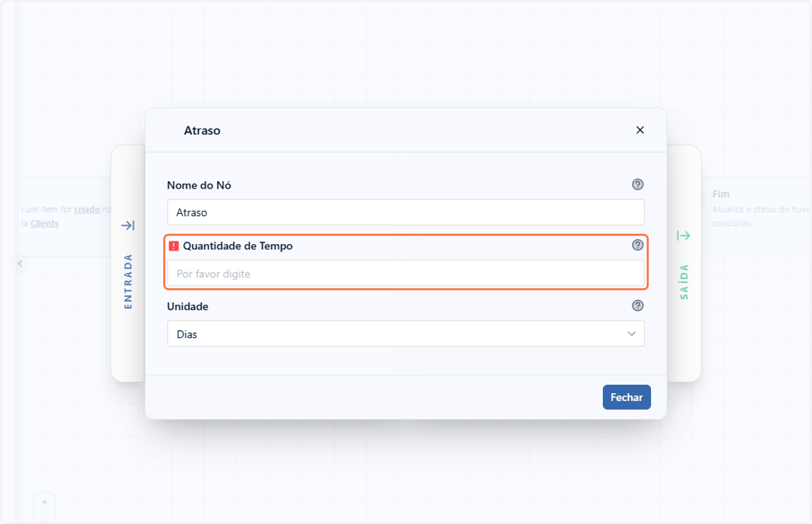Click the Entrada arrow icon
Screen dimensions: 812x524
click(128, 225)
